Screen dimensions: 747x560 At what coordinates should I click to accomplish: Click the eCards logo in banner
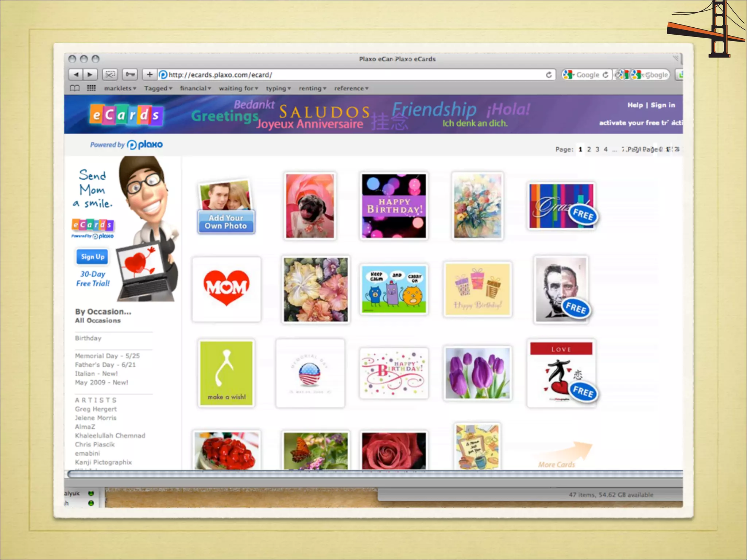[x=126, y=115]
